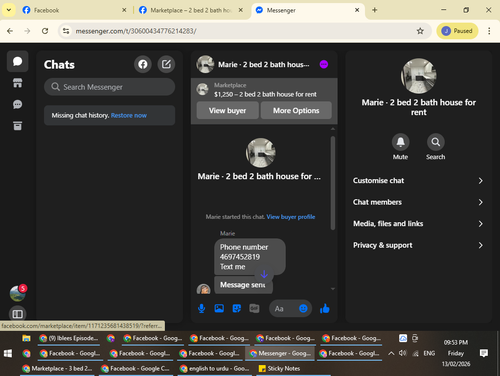Attach a photo with the image icon
This screenshot has height=376, width=500.
pyautogui.click(x=219, y=309)
